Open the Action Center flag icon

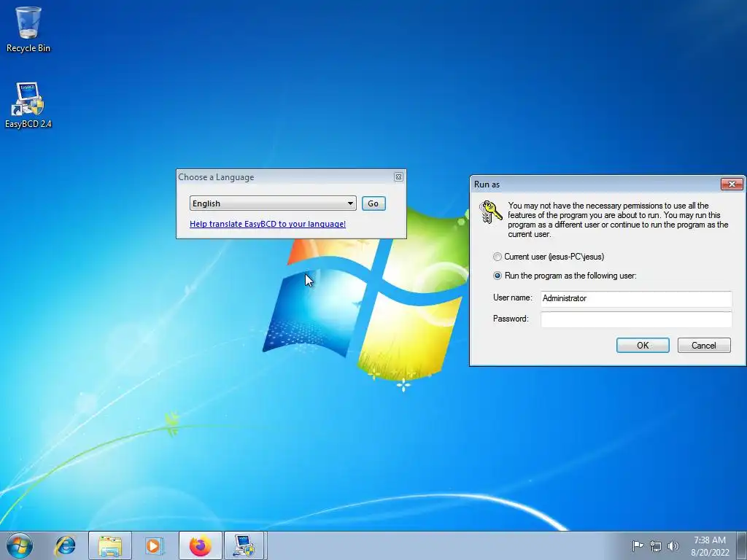click(x=638, y=545)
